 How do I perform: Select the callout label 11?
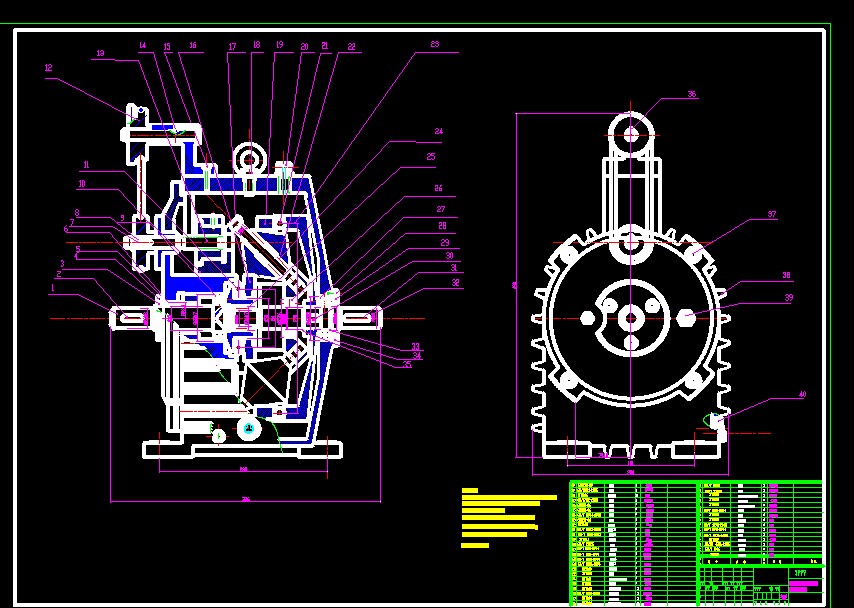pyautogui.click(x=87, y=165)
